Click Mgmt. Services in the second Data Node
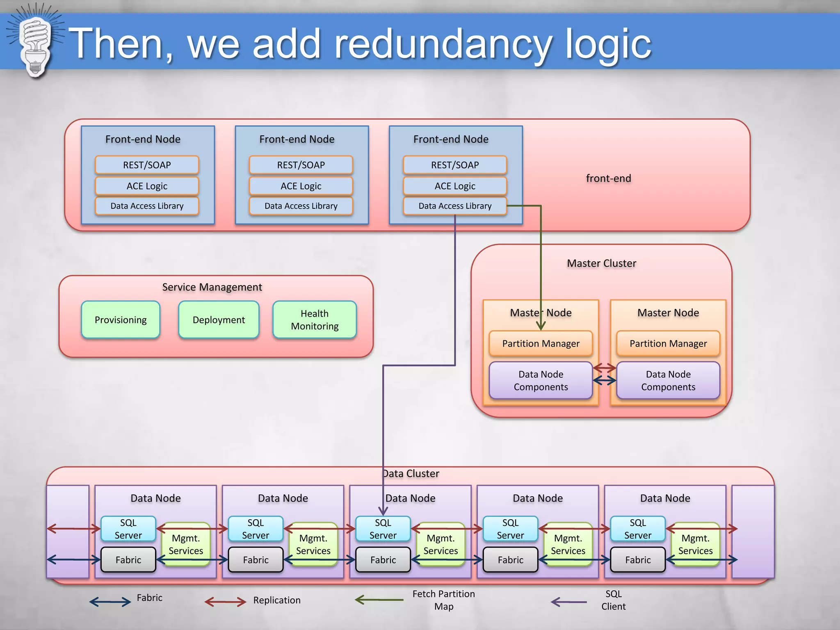 point(313,544)
